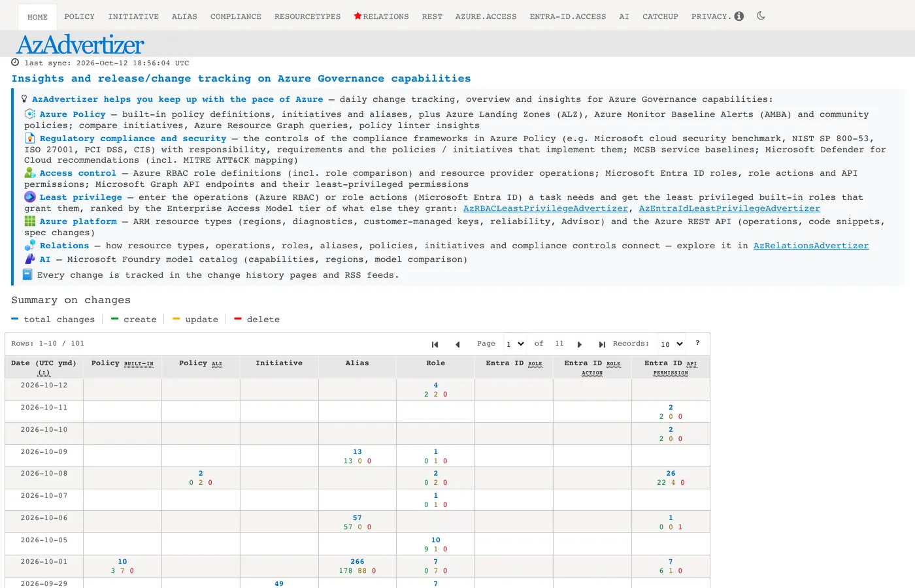Screen dimensions: 915x588
Task: Click the Initiative column header
Action: [x=279, y=367]
